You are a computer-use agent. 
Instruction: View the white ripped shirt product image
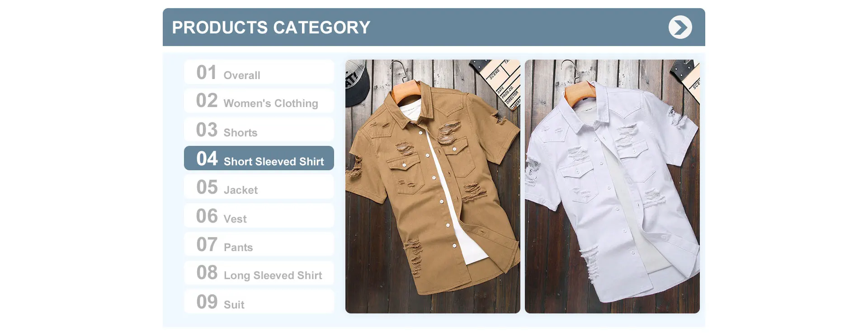pyautogui.click(x=612, y=187)
